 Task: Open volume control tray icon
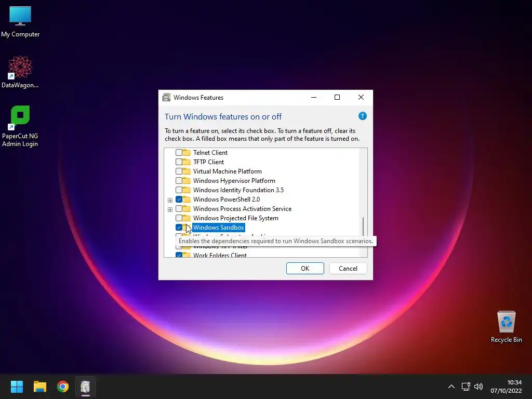coord(478,387)
